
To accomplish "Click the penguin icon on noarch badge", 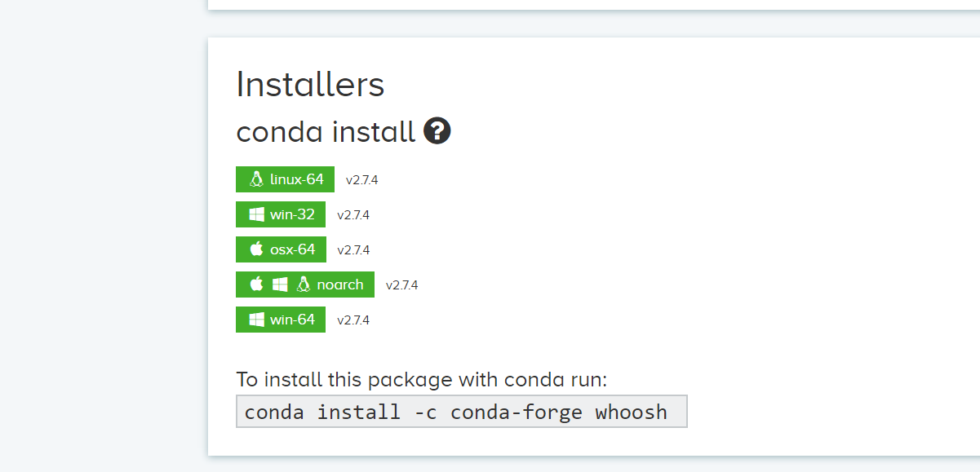I will [x=304, y=285].
